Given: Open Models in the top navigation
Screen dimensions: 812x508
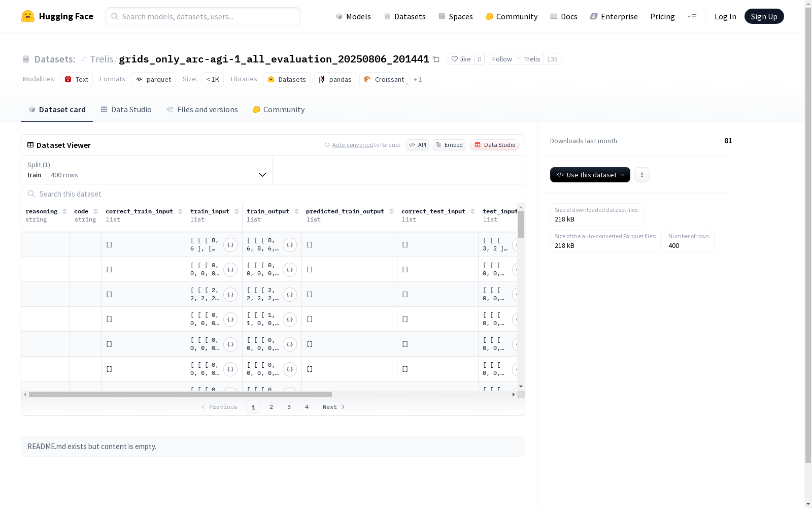Looking at the screenshot, I should click(353, 16).
